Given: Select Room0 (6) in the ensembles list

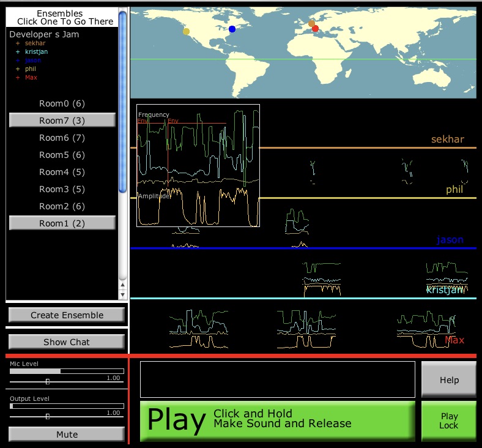Looking at the screenshot, I should pos(62,103).
